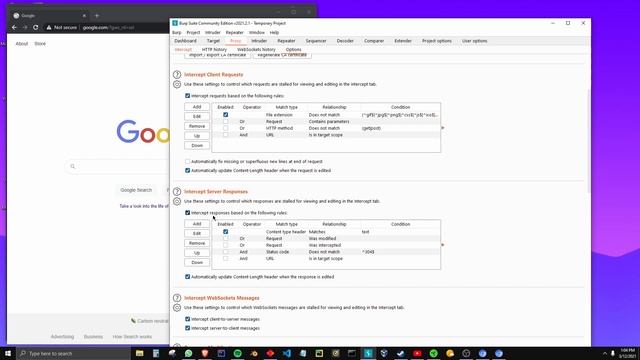The height and width of the screenshot is (360, 640).
Task: Switch to the Dashboard tab
Action: pyautogui.click(x=185, y=41)
